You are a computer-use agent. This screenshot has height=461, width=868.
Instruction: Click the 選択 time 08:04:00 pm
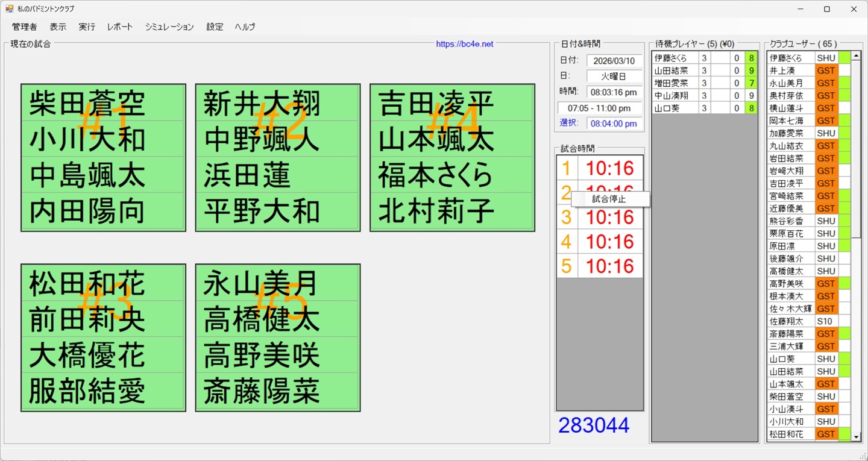coord(614,124)
